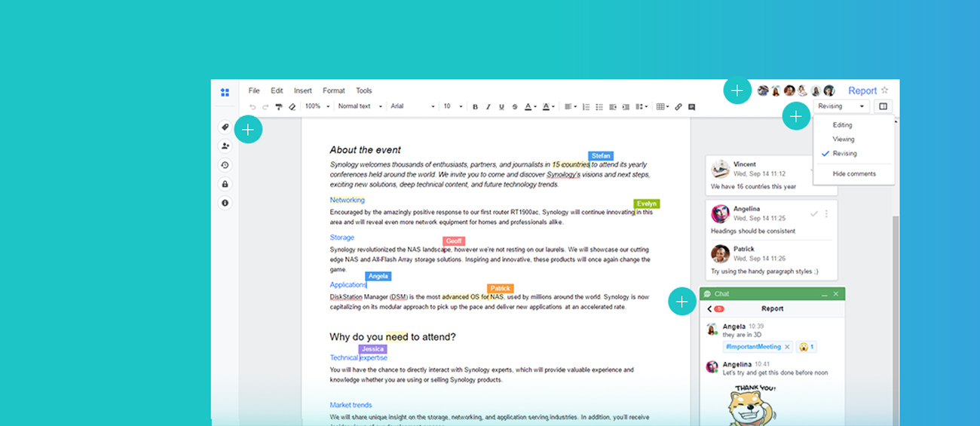This screenshot has height=426, width=980.
Task: Open the 100% zoom dropdown
Action: point(317,106)
